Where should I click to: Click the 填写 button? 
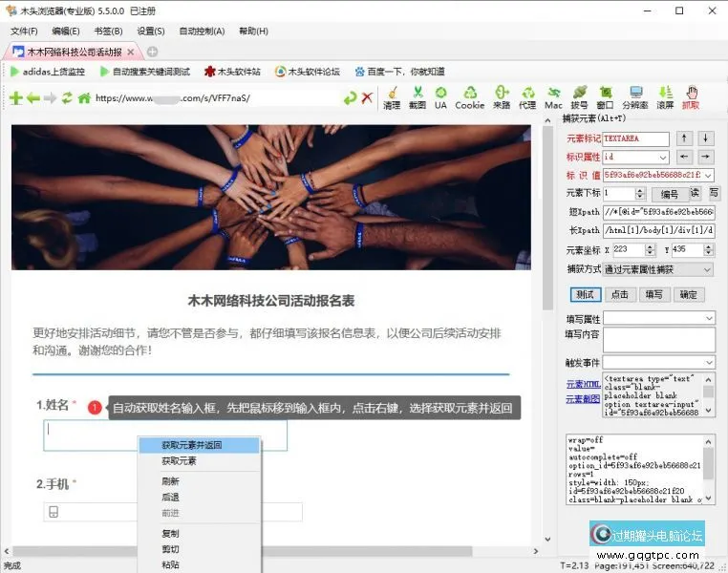(654, 295)
